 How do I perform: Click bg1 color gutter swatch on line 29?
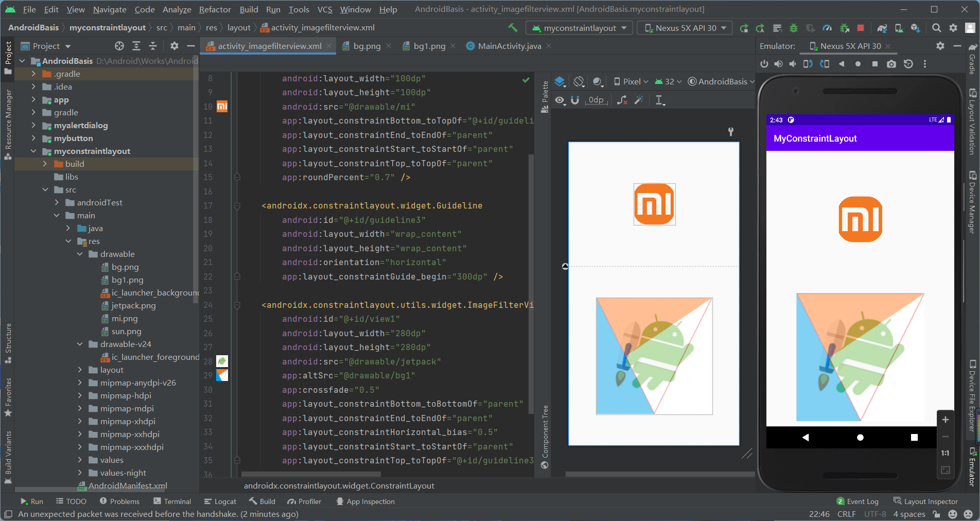(222, 375)
